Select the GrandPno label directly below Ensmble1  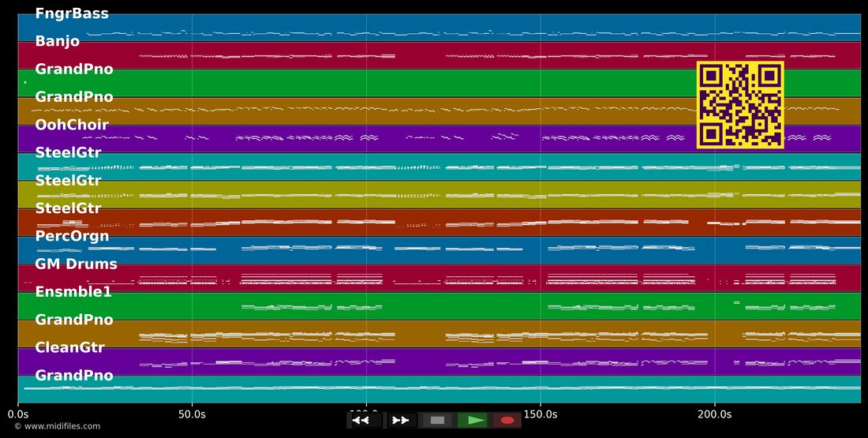pyautogui.click(x=74, y=320)
